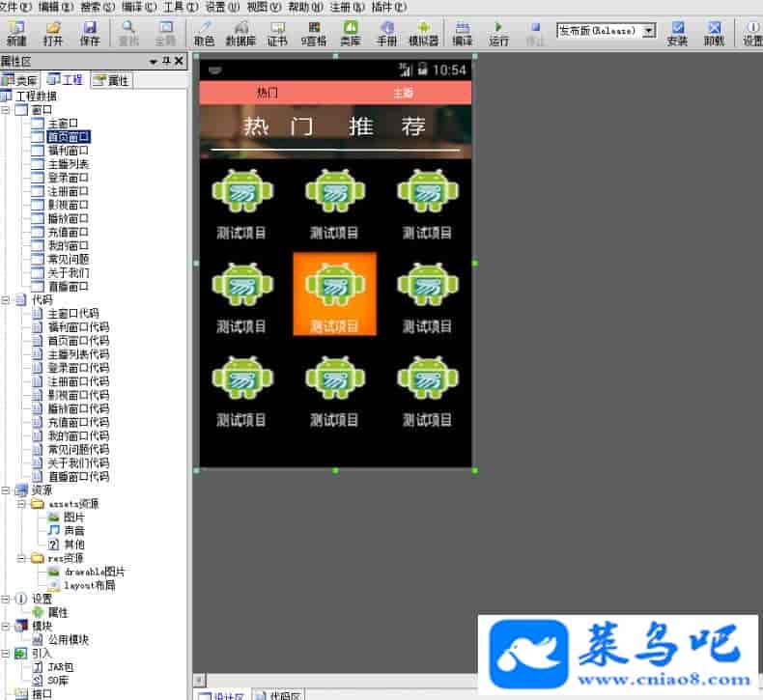Screen dimensions: 763x700
Task: Click the 新建 (New) toolbar icon
Action: (x=16, y=33)
